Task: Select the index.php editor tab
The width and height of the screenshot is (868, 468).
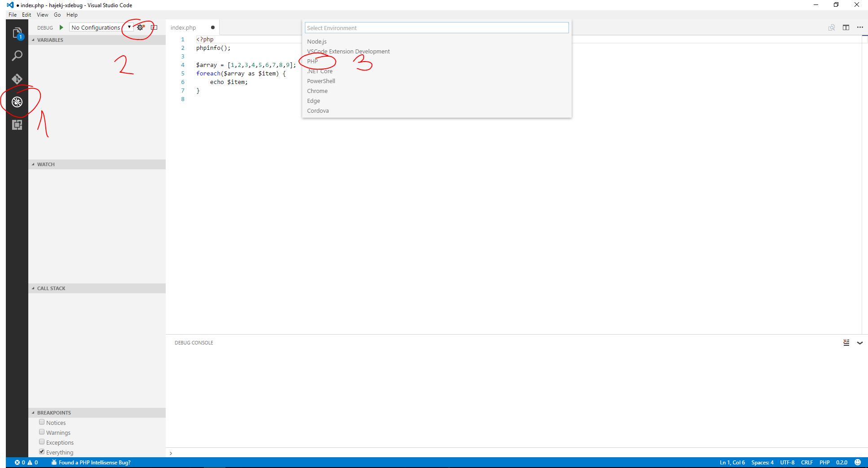Action: [183, 27]
